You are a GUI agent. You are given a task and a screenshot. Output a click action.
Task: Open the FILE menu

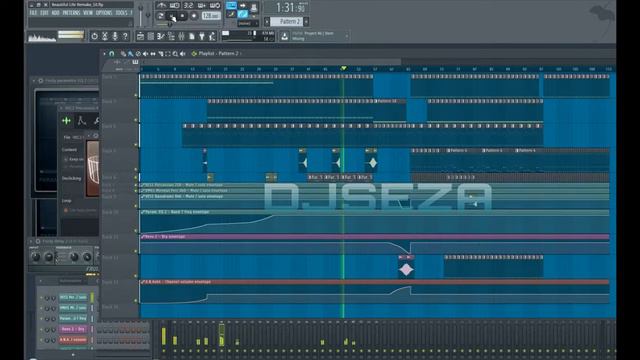click(33, 13)
